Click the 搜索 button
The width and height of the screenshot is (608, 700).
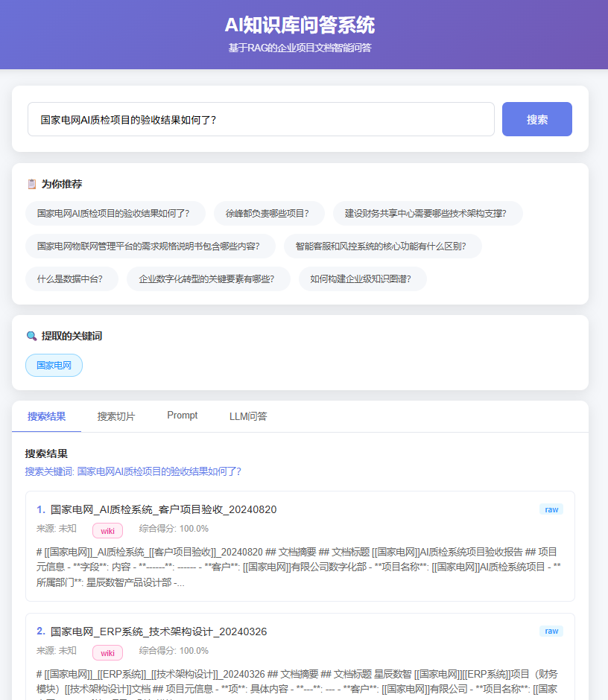(536, 119)
